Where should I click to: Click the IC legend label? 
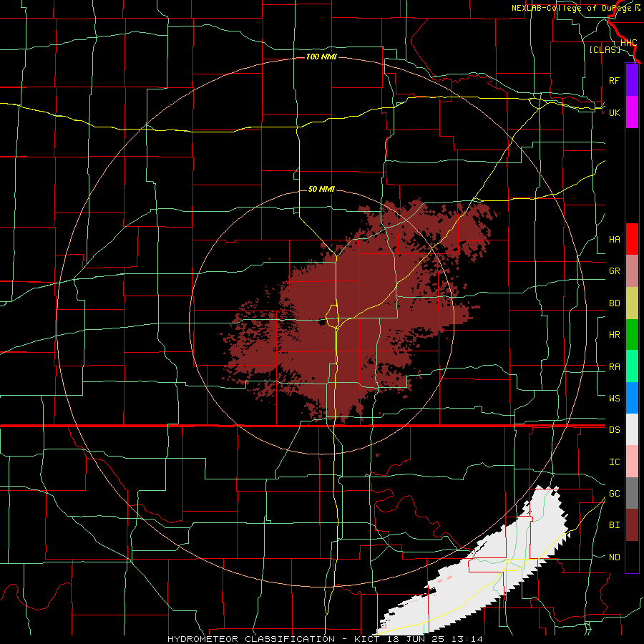(614, 462)
